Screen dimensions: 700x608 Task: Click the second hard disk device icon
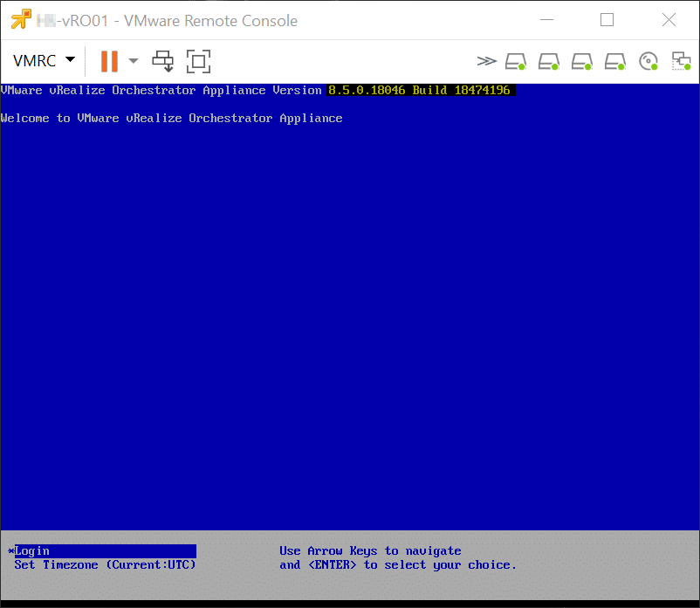point(549,61)
